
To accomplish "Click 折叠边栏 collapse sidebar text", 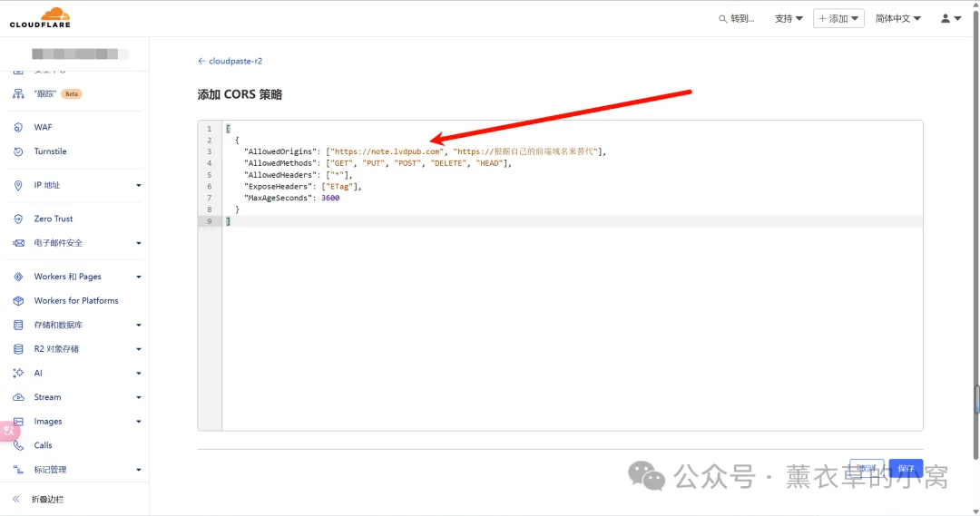I will 47,499.
